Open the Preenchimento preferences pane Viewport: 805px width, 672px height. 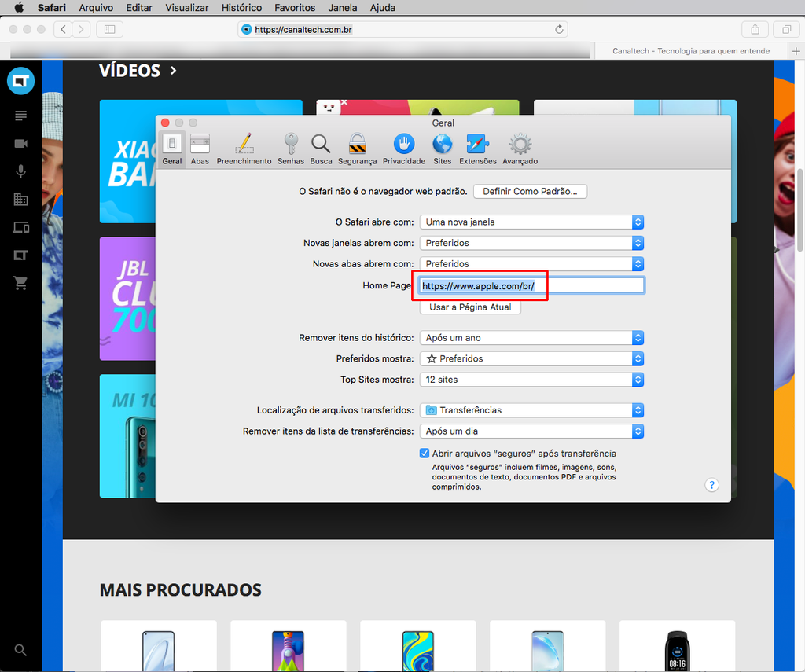244,149
